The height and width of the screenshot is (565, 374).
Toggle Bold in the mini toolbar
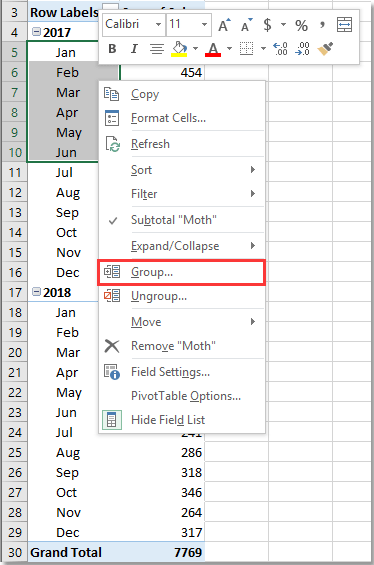[x=112, y=49]
